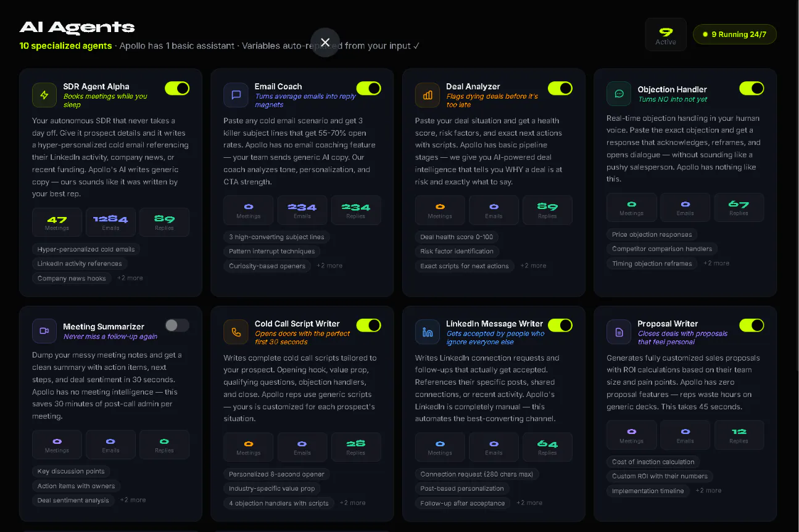Image resolution: width=799 pixels, height=532 pixels.
Task: Select 'Post-based personalization' tag
Action: click(462, 488)
